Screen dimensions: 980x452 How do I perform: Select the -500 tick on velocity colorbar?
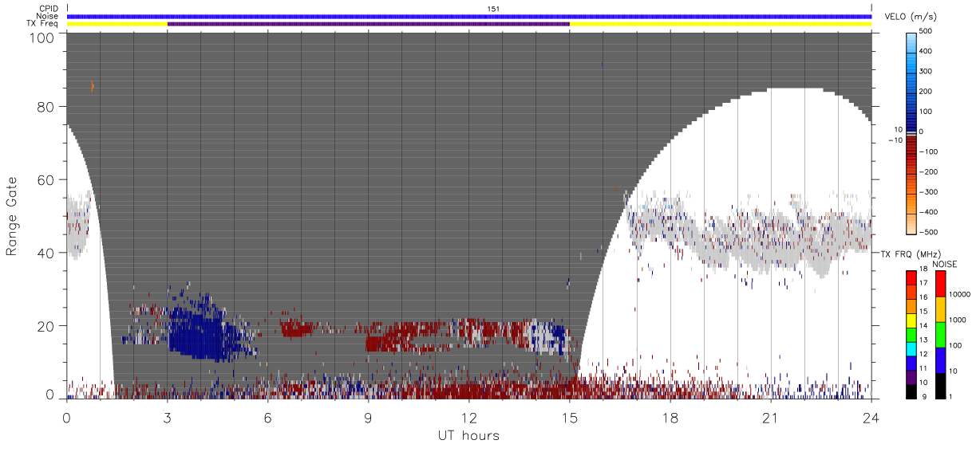[928, 232]
